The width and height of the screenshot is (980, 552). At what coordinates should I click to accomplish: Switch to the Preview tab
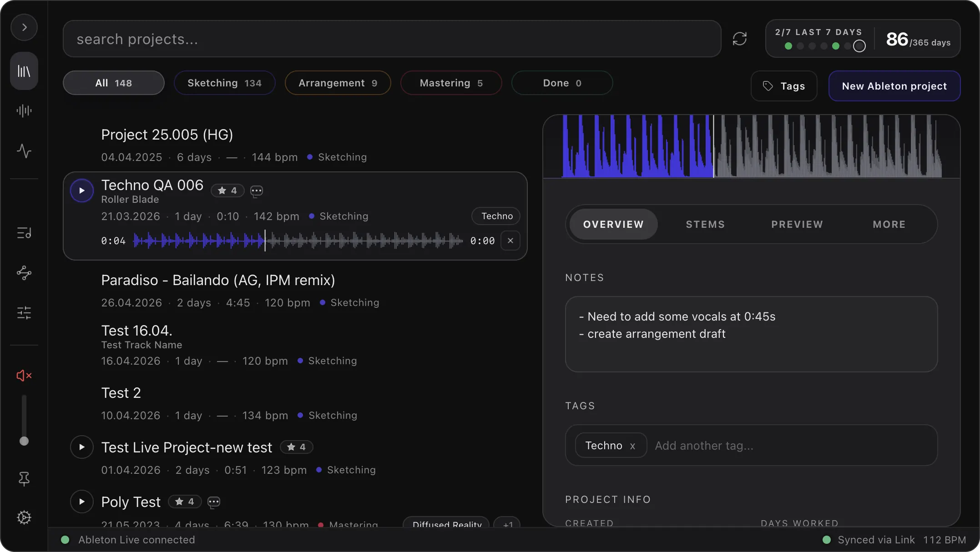click(797, 224)
